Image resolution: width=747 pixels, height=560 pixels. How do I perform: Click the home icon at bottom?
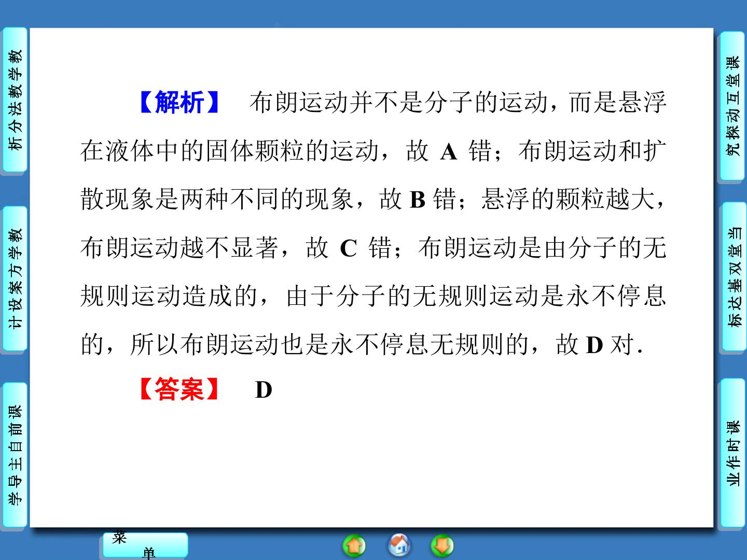[399, 544]
